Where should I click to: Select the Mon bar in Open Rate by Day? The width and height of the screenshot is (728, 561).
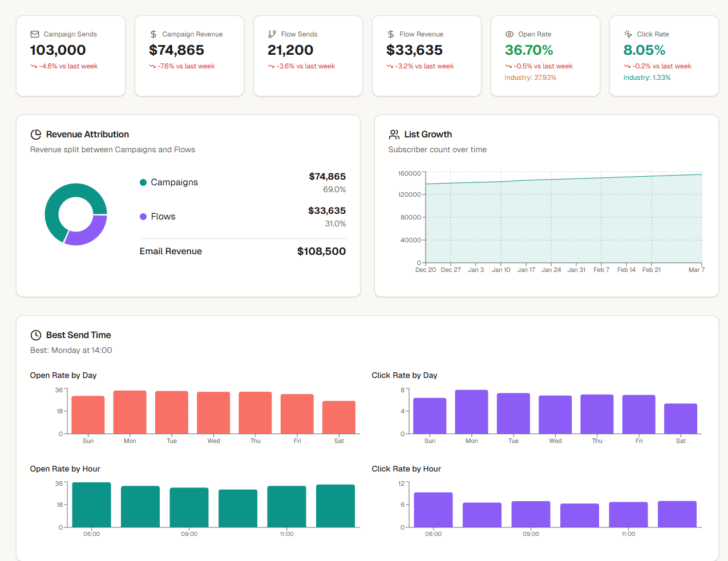click(130, 410)
